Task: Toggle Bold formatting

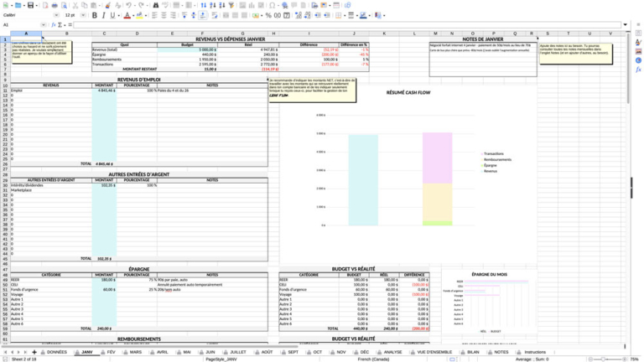Action: click(95, 16)
